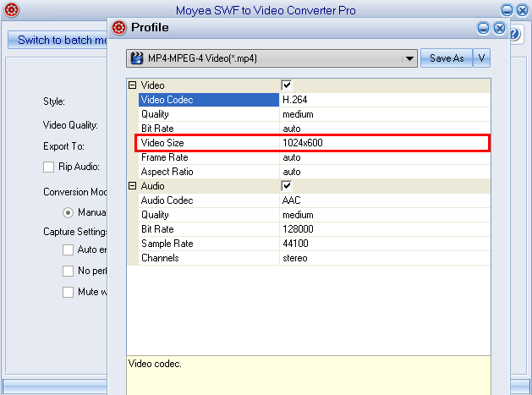
Task: Click the H.264 codec value cell
Action: click(x=385, y=100)
